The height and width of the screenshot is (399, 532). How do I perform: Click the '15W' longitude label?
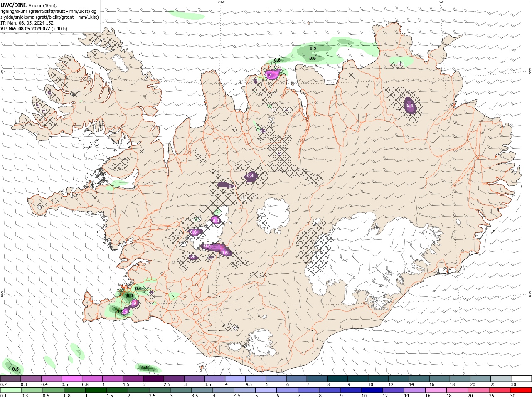[x=440, y=2]
